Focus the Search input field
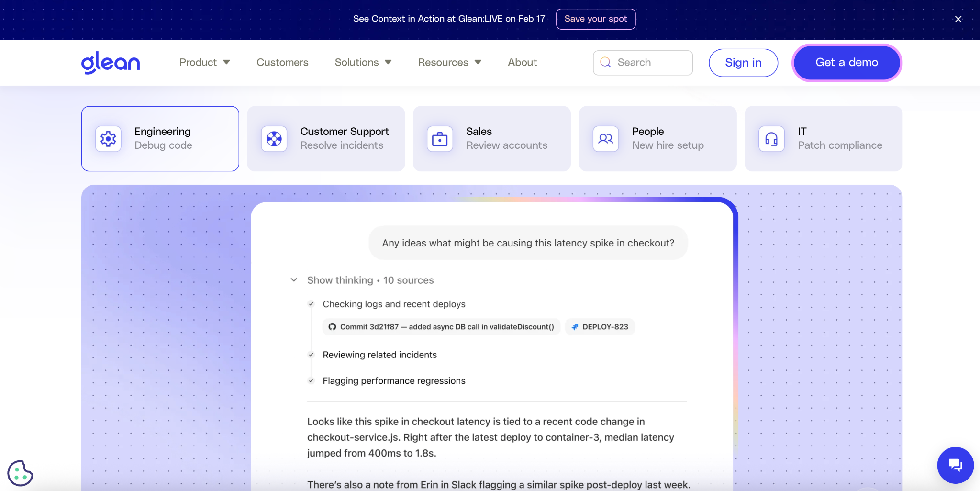The image size is (980, 491). 643,63
